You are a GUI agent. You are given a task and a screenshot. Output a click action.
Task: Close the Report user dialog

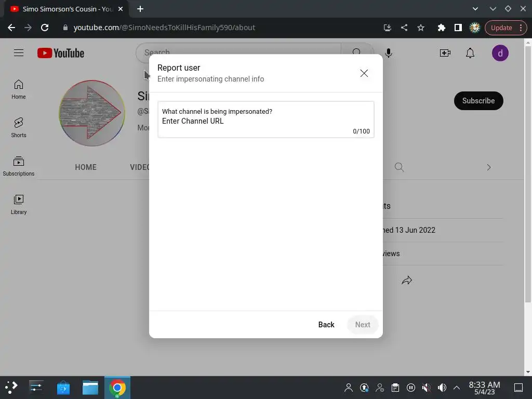tap(364, 73)
